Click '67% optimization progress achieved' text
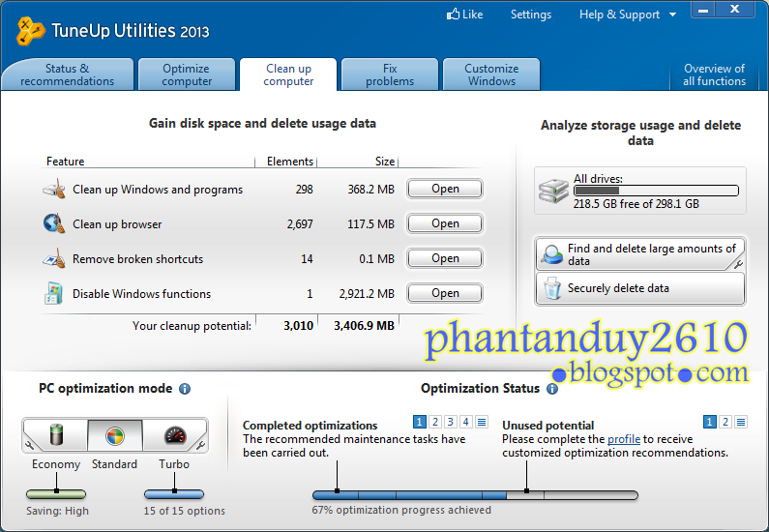 (x=401, y=510)
